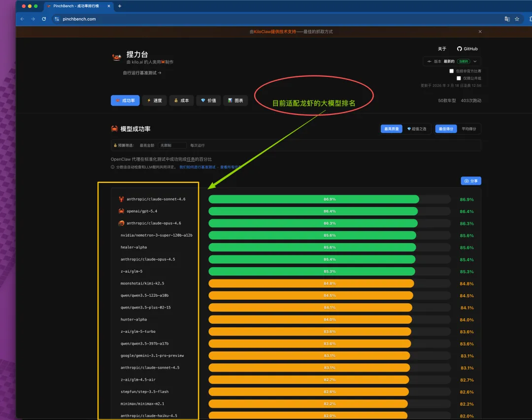The height and width of the screenshot is (420, 532).
Task: Check the 仅限公开组 checkbox
Action: (459, 78)
